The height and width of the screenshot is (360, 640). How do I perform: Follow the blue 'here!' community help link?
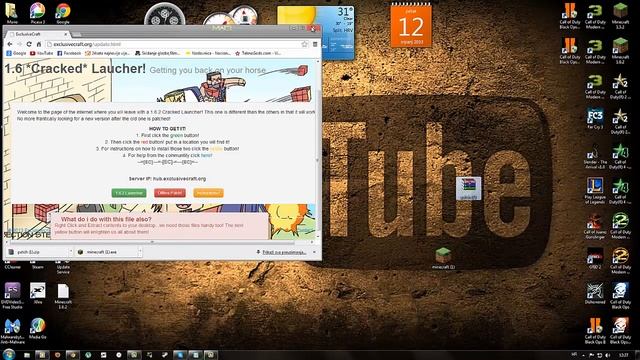coord(207,156)
